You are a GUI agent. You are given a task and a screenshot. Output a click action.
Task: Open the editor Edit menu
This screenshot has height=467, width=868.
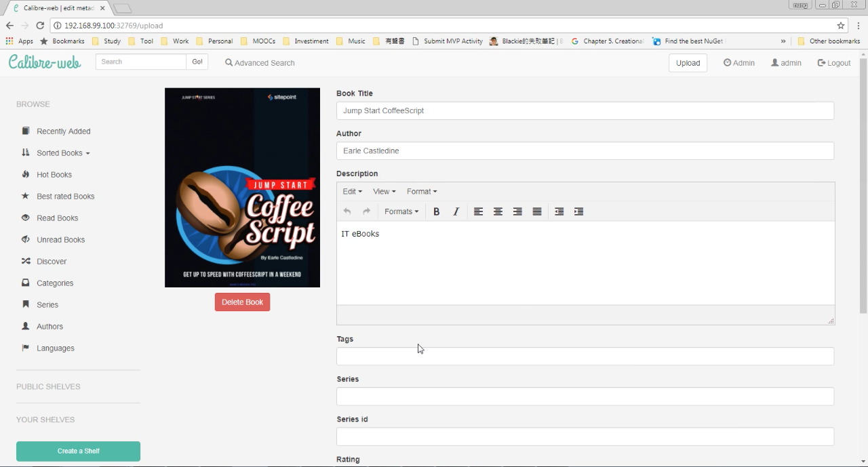(352, 192)
